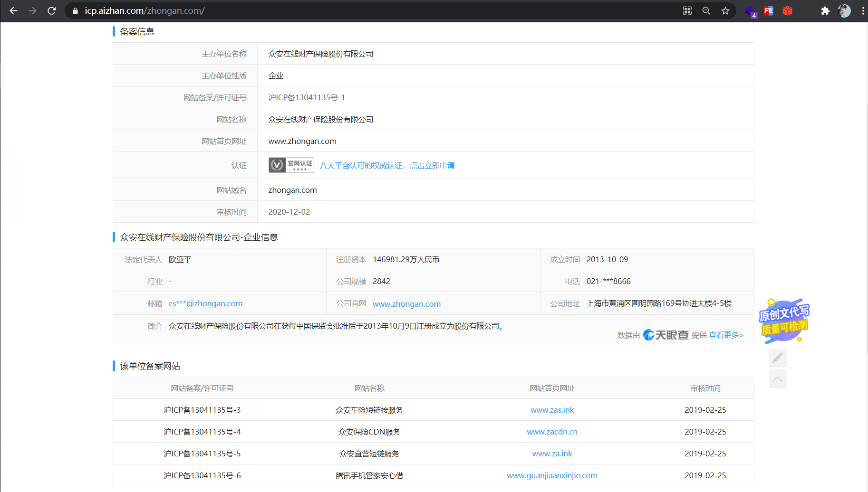The width and height of the screenshot is (868, 492).
Task: Click the 2013-10-09 founding date
Action: point(607,259)
